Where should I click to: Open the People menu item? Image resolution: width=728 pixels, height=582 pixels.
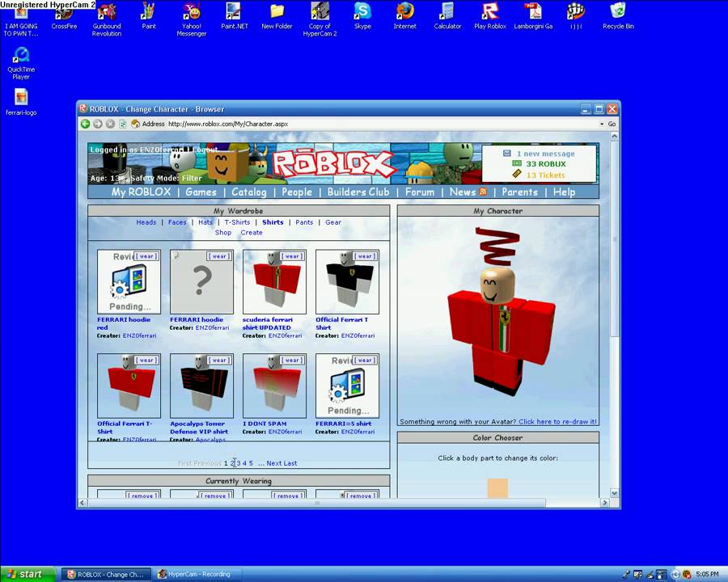coord(297,192)
